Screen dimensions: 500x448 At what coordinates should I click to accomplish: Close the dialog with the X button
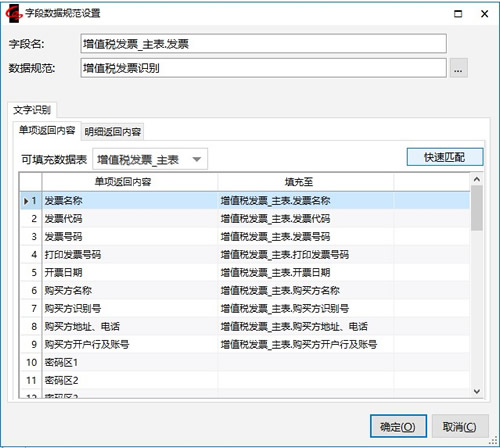click(485, 14)
